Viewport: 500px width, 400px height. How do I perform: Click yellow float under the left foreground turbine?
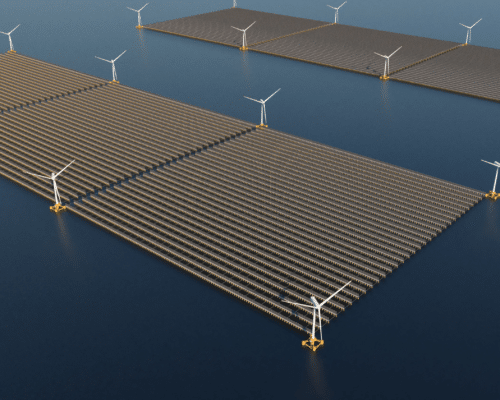pos(58,208)
